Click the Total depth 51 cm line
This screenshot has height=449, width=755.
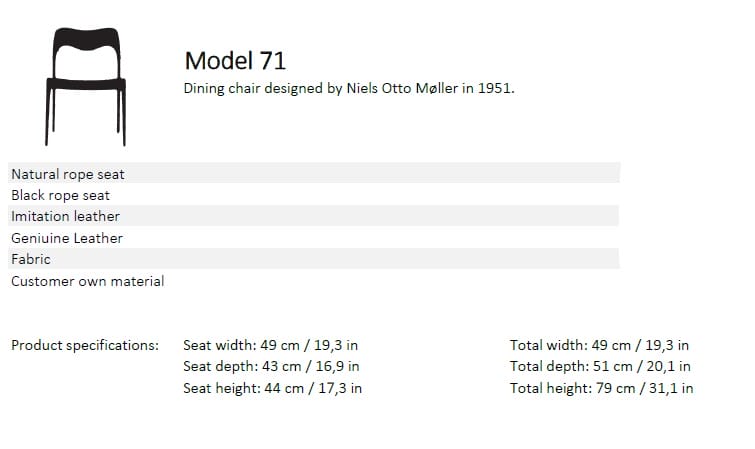(x=600, y=367)
